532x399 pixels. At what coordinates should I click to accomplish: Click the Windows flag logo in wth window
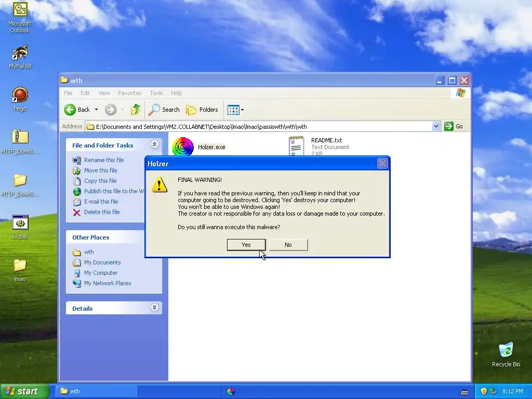(460, 92)
